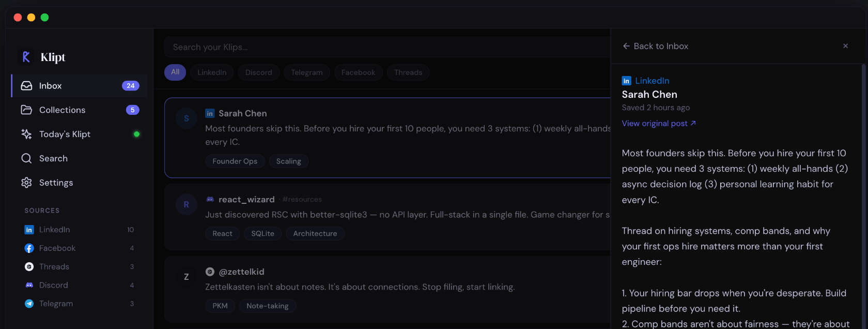Click the macOS yellow minimize button
Image resolution: width=868 pixels, height=329 pixels.
pos(31,18)
